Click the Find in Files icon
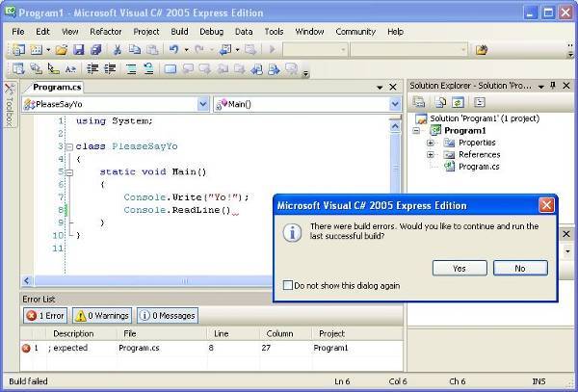The height and width of the screenshot is (392, 578). pos(482,49)
